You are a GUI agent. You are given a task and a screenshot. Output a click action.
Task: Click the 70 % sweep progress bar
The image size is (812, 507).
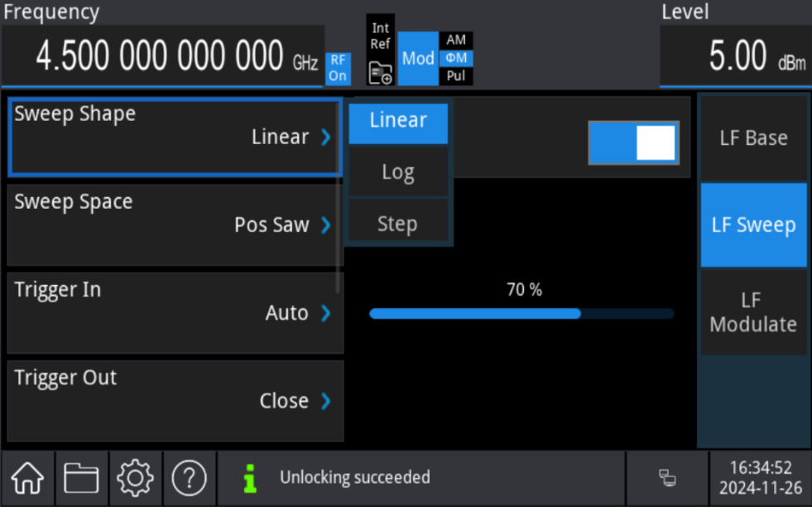tap(521, 314)
